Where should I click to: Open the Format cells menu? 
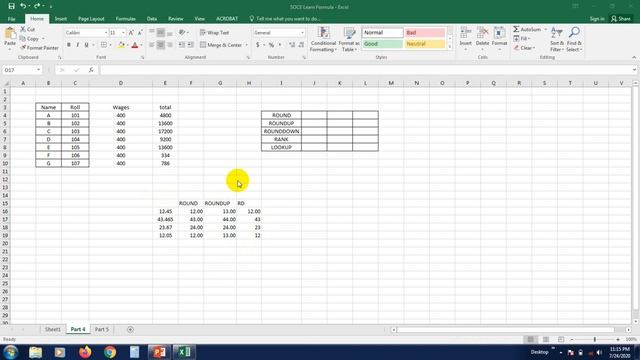[x=499, y=38]
